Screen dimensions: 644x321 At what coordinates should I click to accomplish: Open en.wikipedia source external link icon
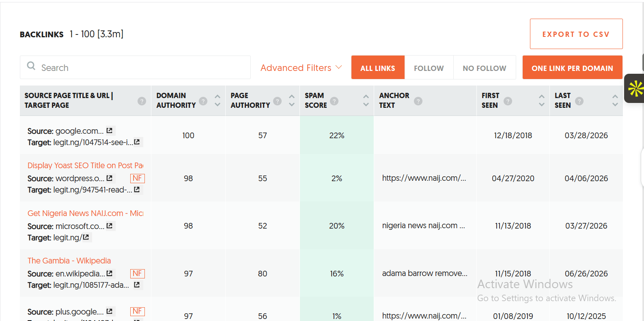110,273
